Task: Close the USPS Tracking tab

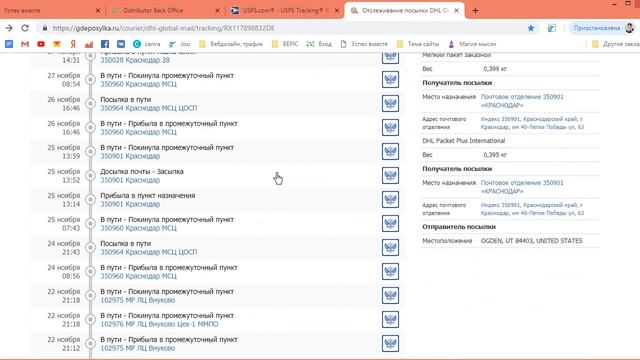Action: [337, 11]
